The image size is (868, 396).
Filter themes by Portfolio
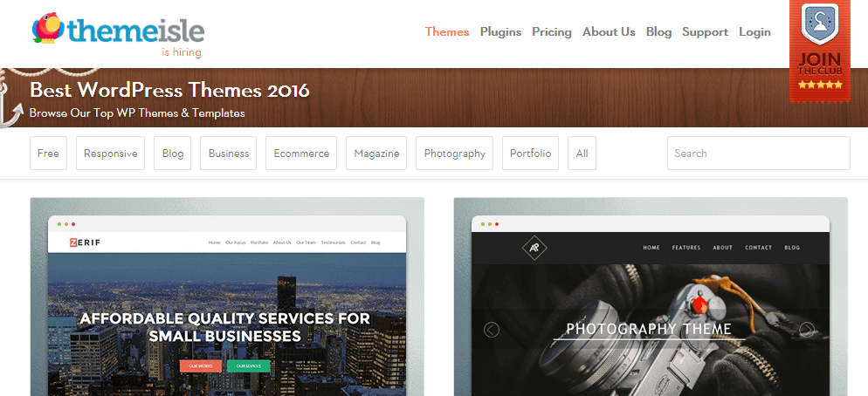[530, 154]
